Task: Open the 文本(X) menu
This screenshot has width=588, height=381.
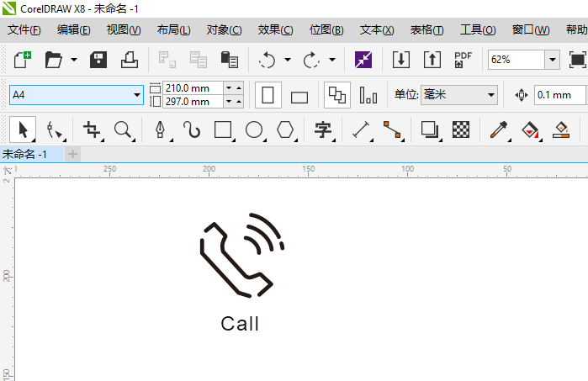Action: click(x=377, y=29)
